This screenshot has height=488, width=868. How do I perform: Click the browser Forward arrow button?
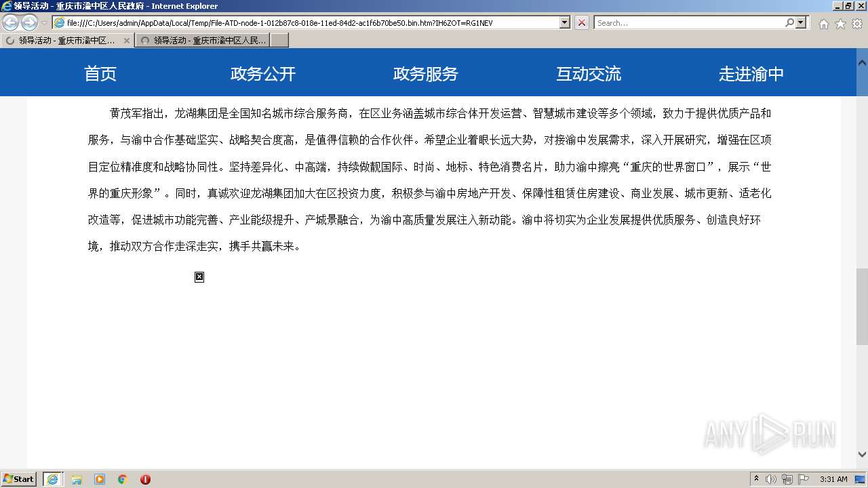click(29, 22)
